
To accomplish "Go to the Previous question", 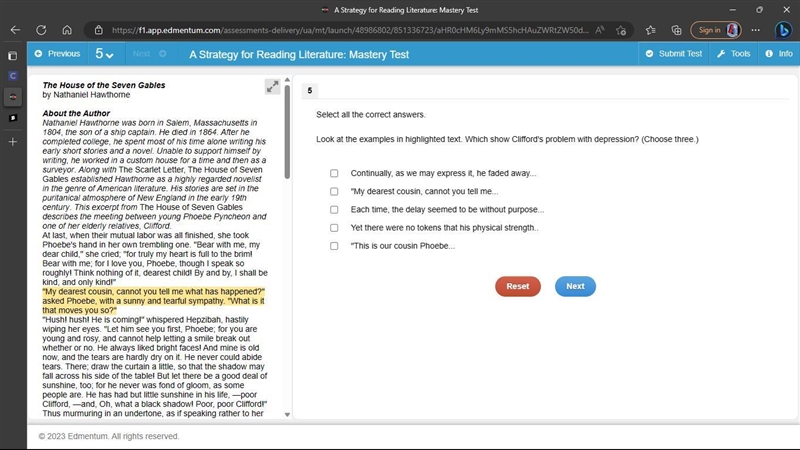I will [x=57, y=54].
